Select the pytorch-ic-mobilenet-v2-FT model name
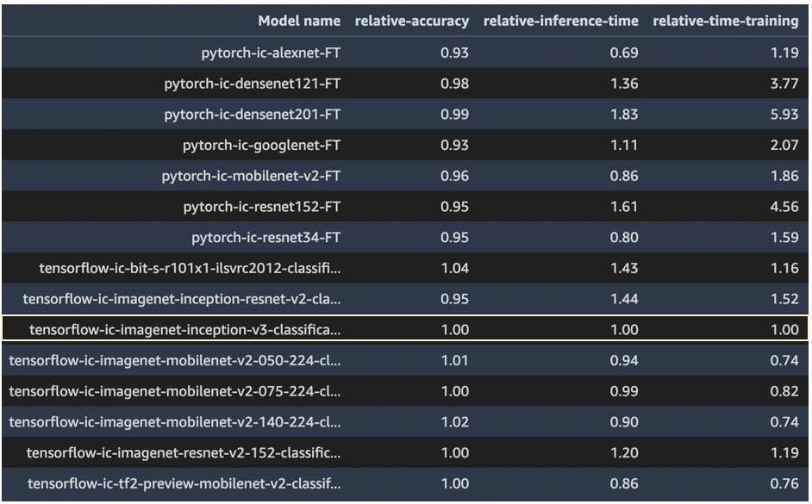 point(251,176)
